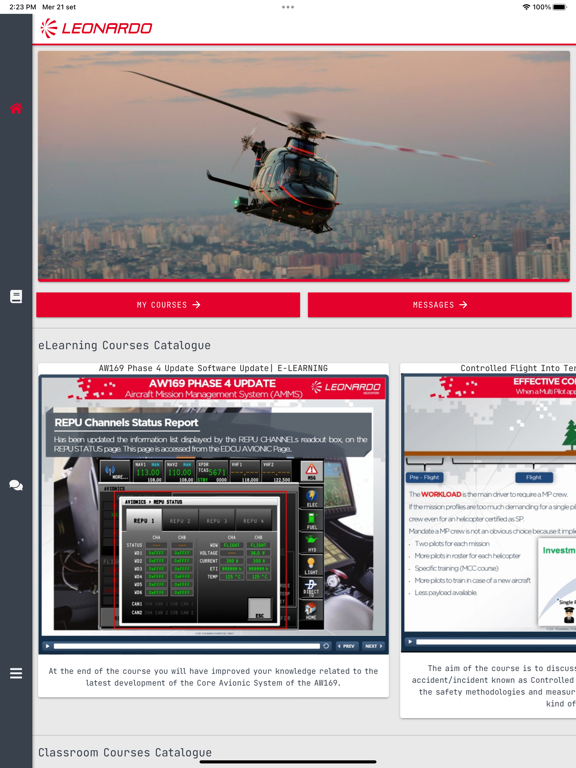The height and width of the screenshot is (768, 576).
Task: Click the Leonardo logo in header
Action: pyautogui.click(x=96, y=28)
